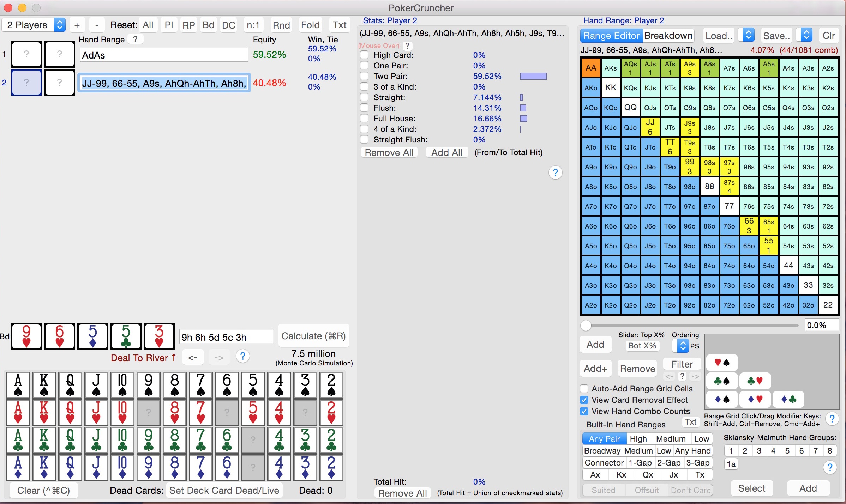
Task: Check the One Pair stat box
Action: pos(364,66)
